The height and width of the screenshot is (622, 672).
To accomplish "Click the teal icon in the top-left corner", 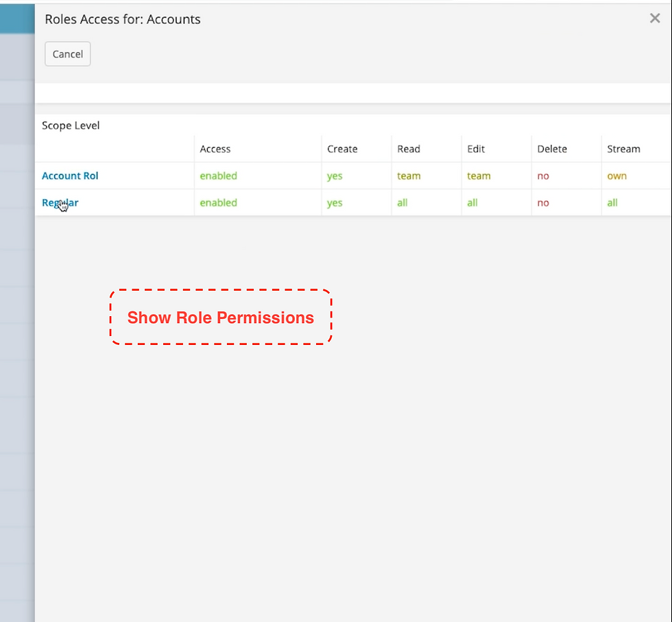I will tap(16, 19).
